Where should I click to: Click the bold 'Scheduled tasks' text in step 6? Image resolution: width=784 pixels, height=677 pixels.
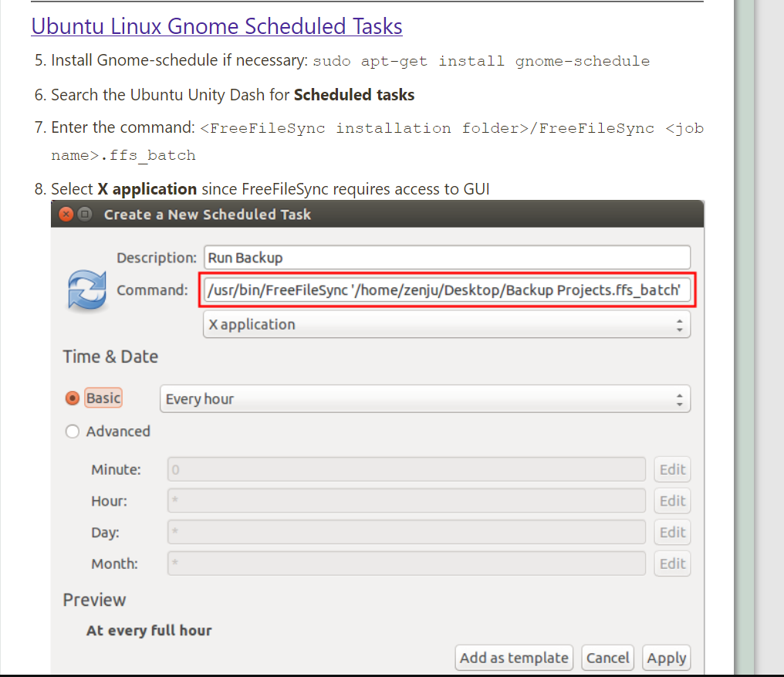(354, 95)
